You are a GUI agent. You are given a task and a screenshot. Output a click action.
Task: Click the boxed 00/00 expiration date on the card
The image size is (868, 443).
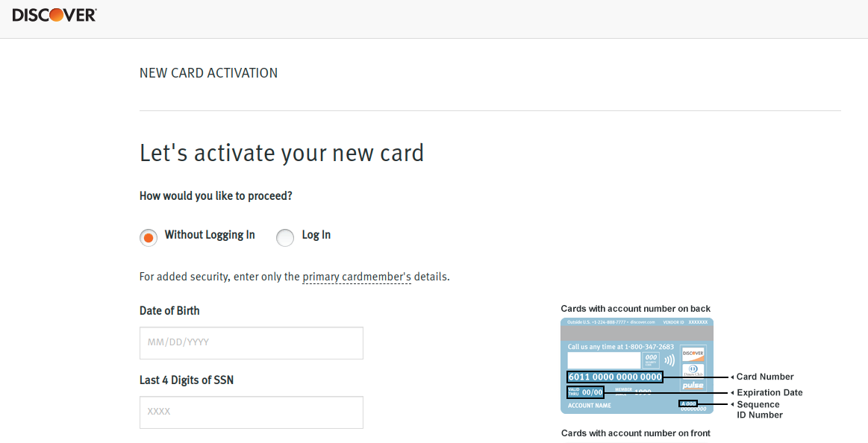click(586, 392)
